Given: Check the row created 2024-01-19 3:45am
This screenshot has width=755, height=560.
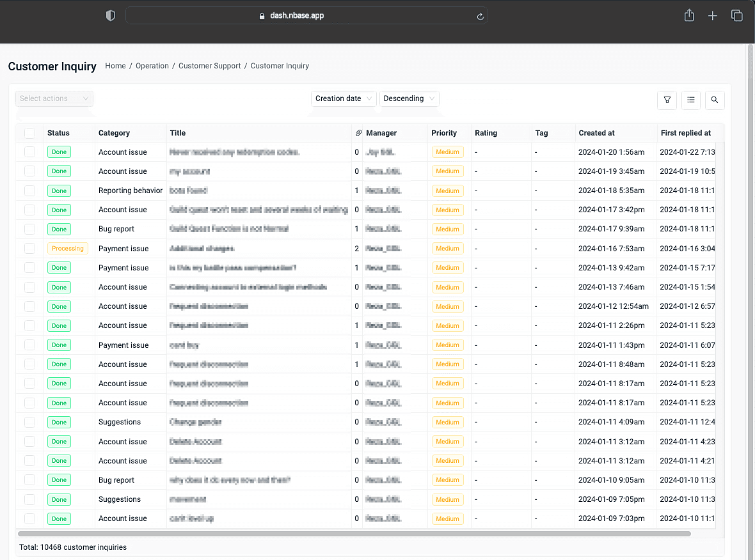Looking at the screenshot, I should pyautogui.click(x=30, y=171).
